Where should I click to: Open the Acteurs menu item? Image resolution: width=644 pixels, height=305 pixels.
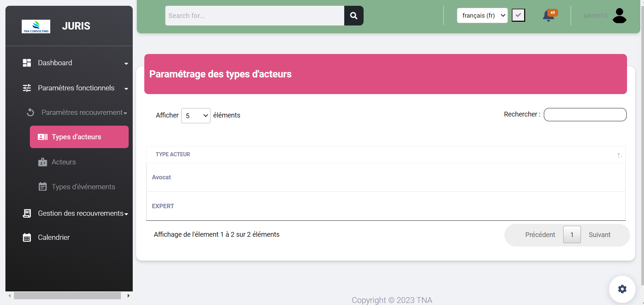[63, 162]
